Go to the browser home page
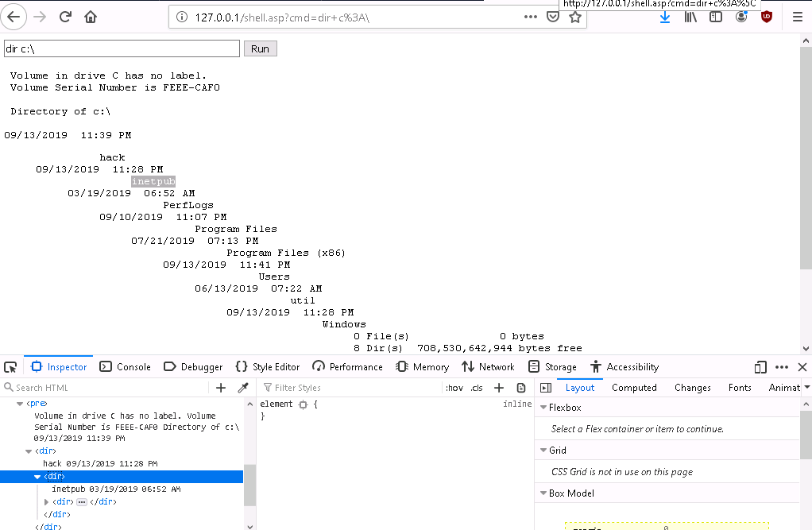The height and width of the screenshot is (530, 812). [91, 17]
